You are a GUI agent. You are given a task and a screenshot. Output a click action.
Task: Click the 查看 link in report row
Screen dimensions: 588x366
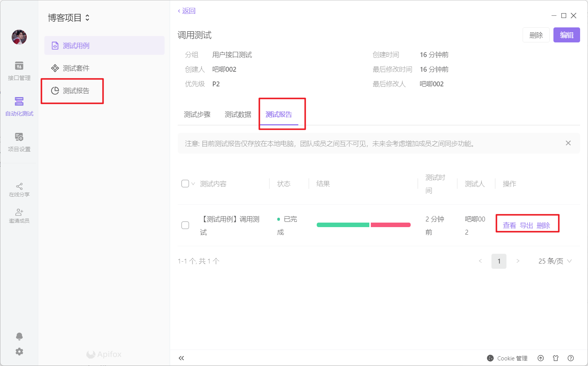[509, 225]
